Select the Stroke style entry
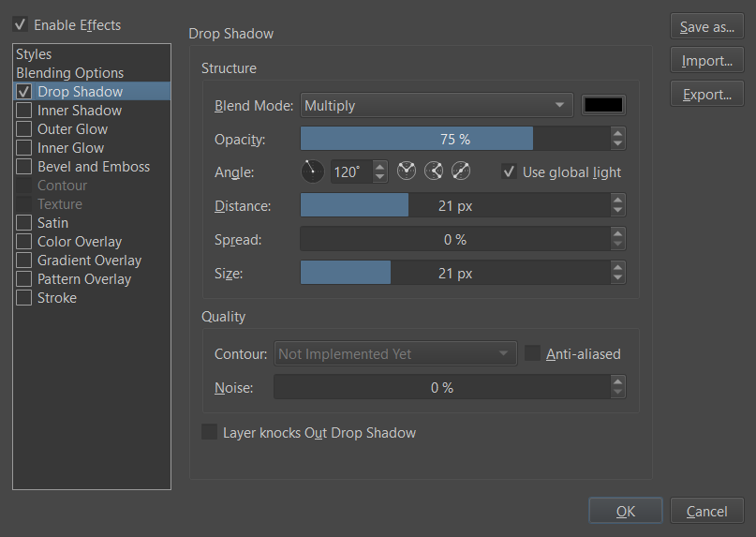Image resolution: width=756 pixels, height=537 pixels. [x=57, y=298]
